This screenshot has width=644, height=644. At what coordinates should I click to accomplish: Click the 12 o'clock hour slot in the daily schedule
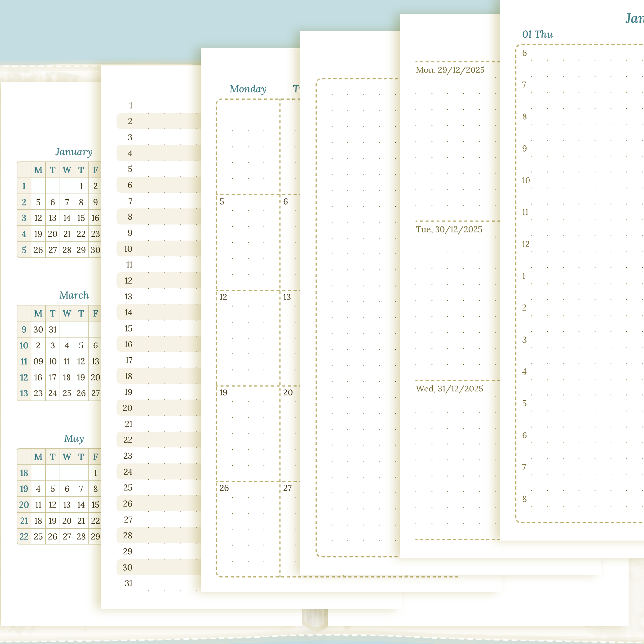pos(526,244)
